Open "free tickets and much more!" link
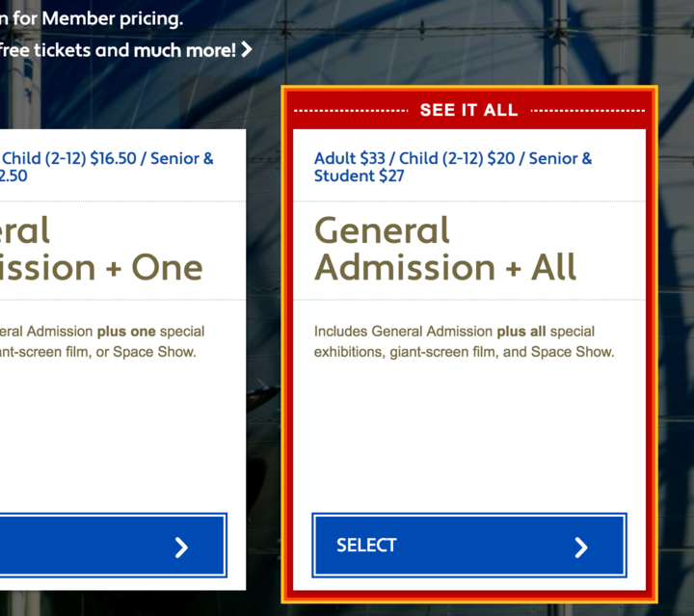The image size is (694, 616). click(118, 50)
